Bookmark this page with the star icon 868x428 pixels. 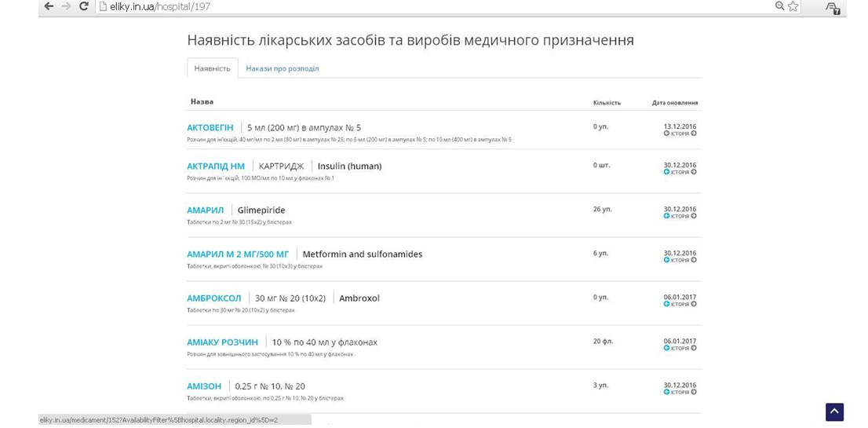pyautogui.click(x=793, y=7)
